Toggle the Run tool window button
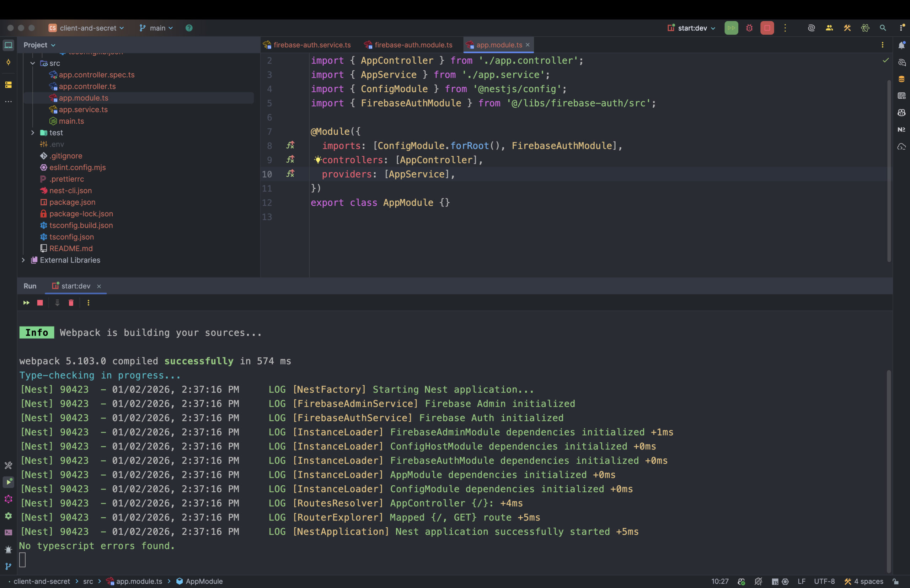The width and height of the screenshot is (910, 588). pyautogui.click(x=9, y=482)
